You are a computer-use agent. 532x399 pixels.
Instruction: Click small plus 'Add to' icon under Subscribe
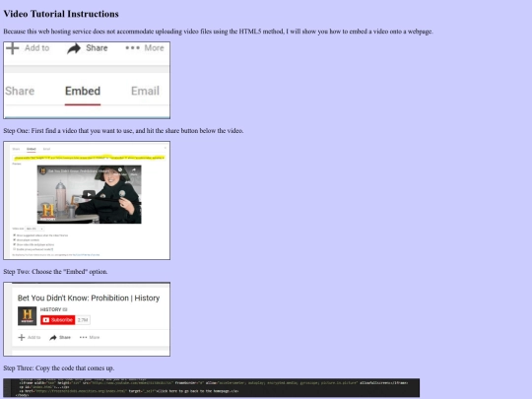(x=22, y=337)
